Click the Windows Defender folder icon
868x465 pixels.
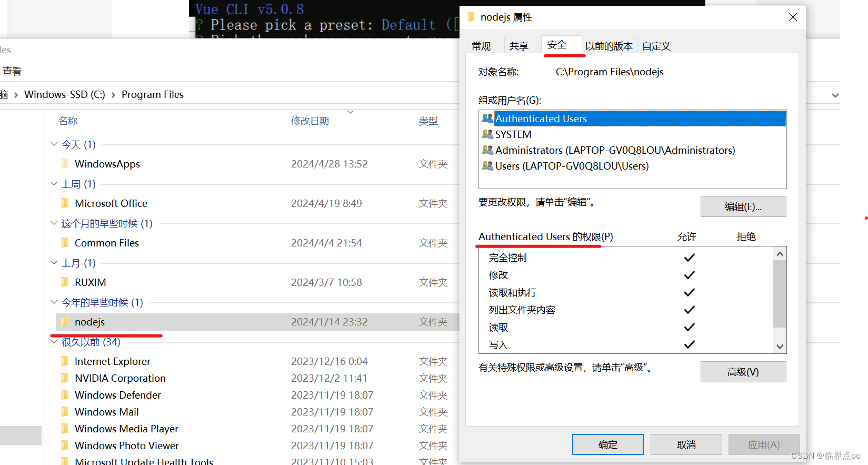(x=65, y=395)
